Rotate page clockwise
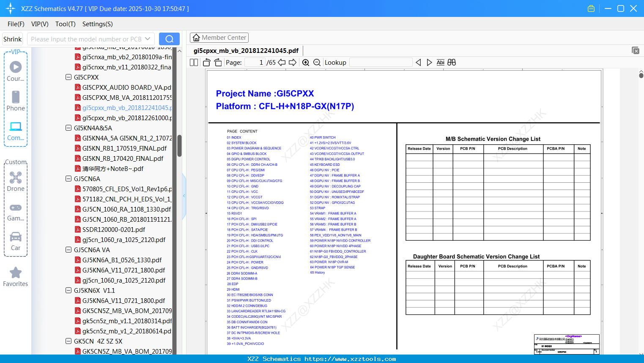The height and width of the screenshot is (363, 644). pos(218,63)
